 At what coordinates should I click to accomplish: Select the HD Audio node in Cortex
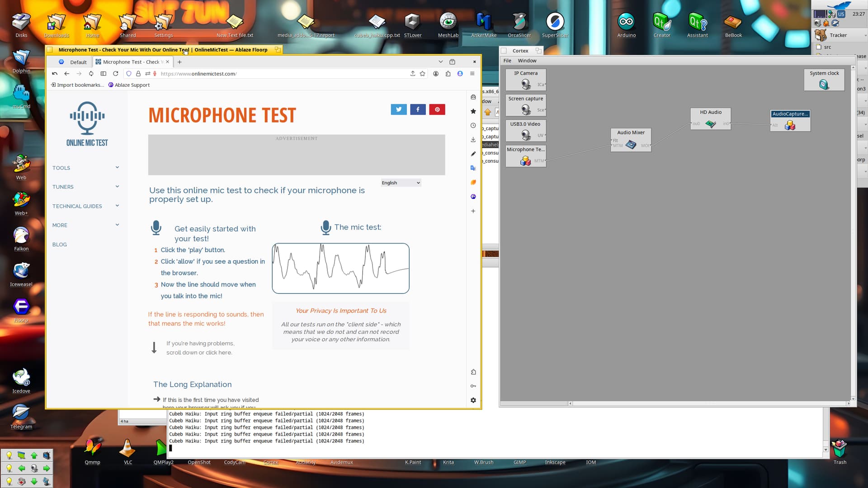[710, 119]
